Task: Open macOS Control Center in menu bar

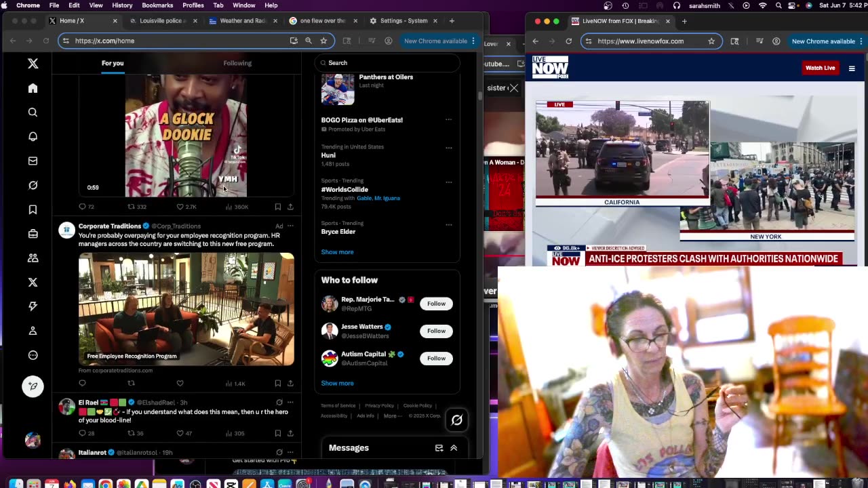Action: click(792, 5)
